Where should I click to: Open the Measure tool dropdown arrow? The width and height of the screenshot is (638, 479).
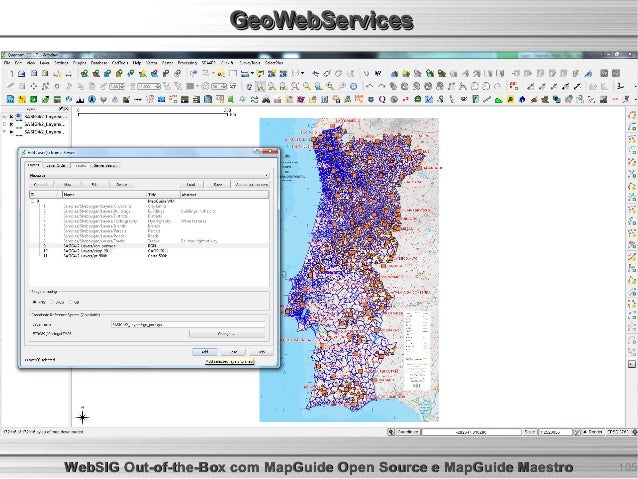(252, 74)
